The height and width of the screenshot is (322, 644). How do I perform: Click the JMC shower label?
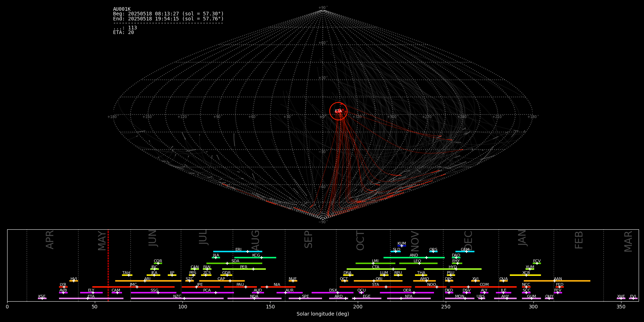[133, 284]
